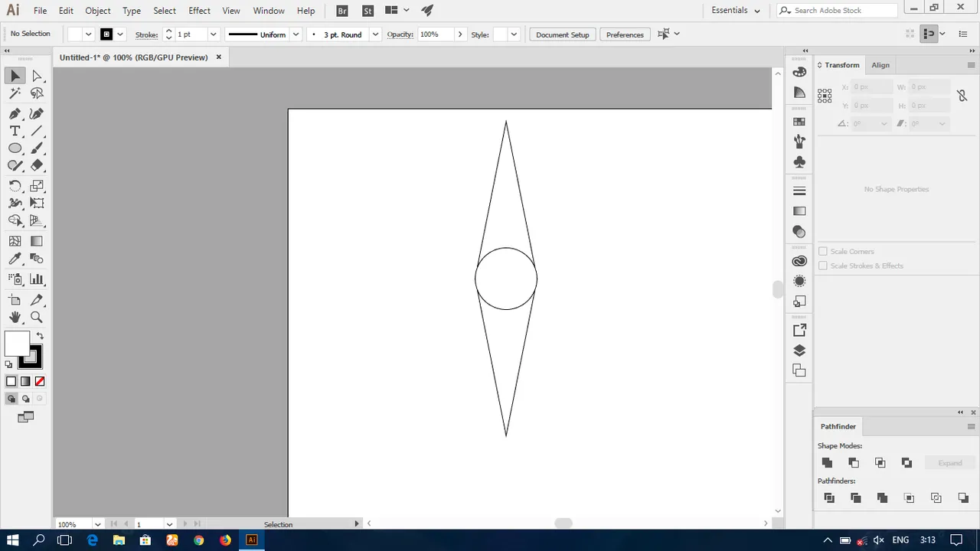Open the zoom level dropdown at bottom
This screenshot has height=551, width=980.
click(x=97, y=524)
